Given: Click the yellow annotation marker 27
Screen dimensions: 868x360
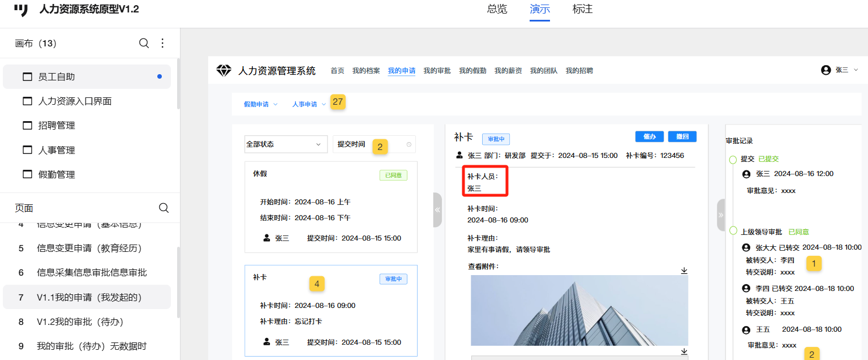Looking at the screenshot, I should tap(338, 102).
